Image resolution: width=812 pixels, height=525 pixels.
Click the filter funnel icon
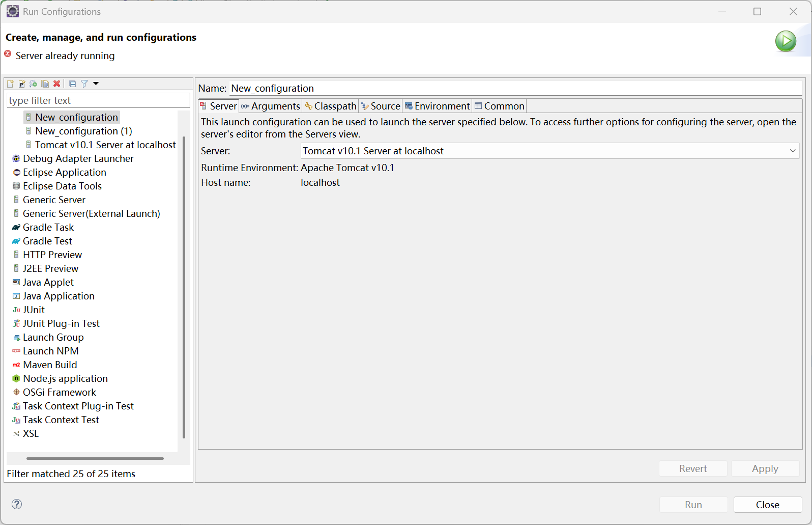coord(84,84)
